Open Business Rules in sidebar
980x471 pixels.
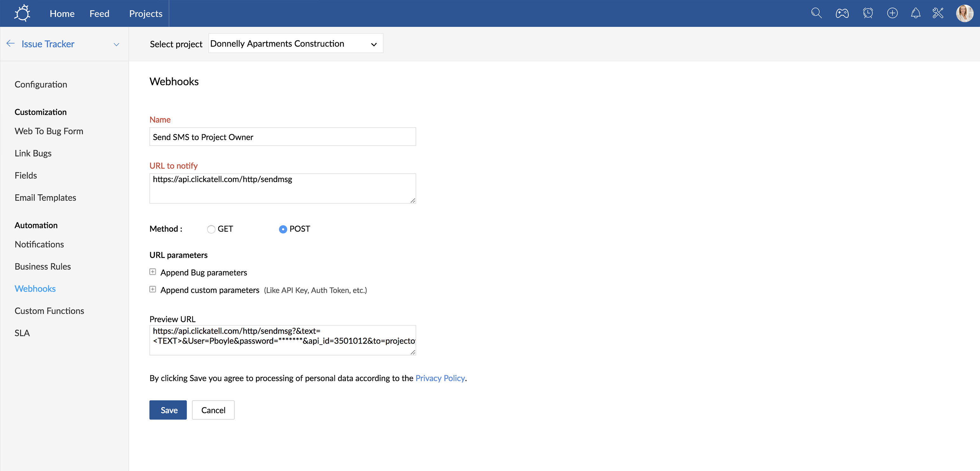click(x=43, y=266)
